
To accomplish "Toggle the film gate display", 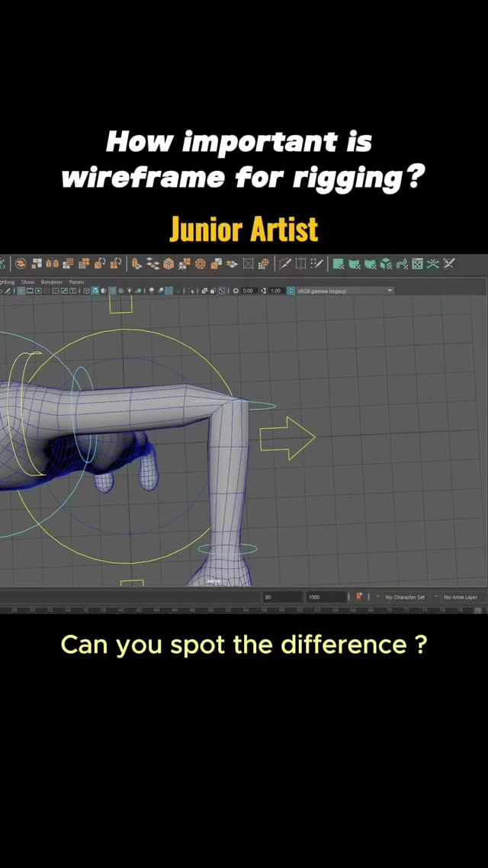I will pyautogui.click(x=30, y=291).
